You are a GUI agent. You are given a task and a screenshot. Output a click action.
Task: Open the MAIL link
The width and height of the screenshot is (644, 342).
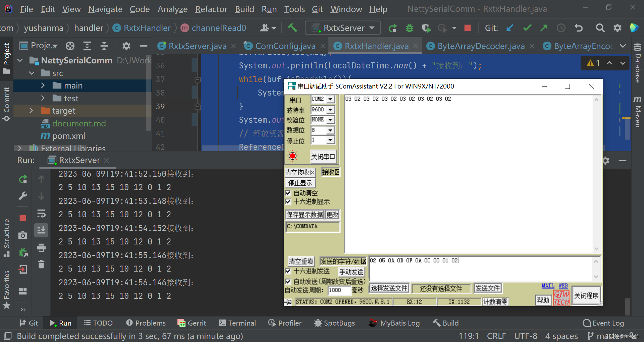[x=548, y=286]
